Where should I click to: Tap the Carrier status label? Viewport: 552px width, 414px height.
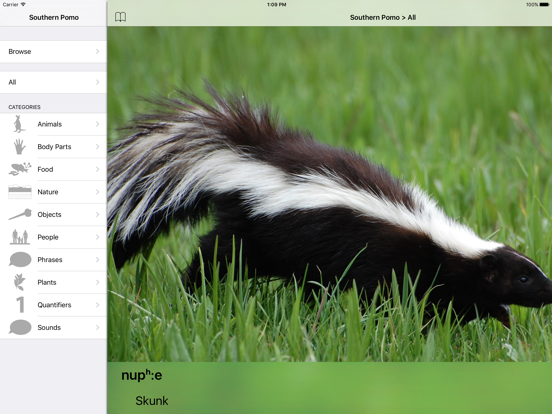tap(11, 5)
